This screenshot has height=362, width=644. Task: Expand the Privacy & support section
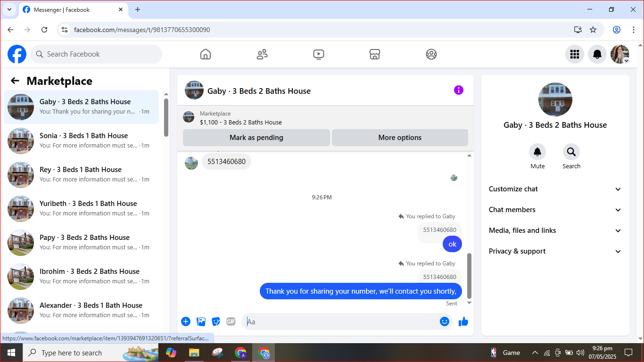pos(555,251)
